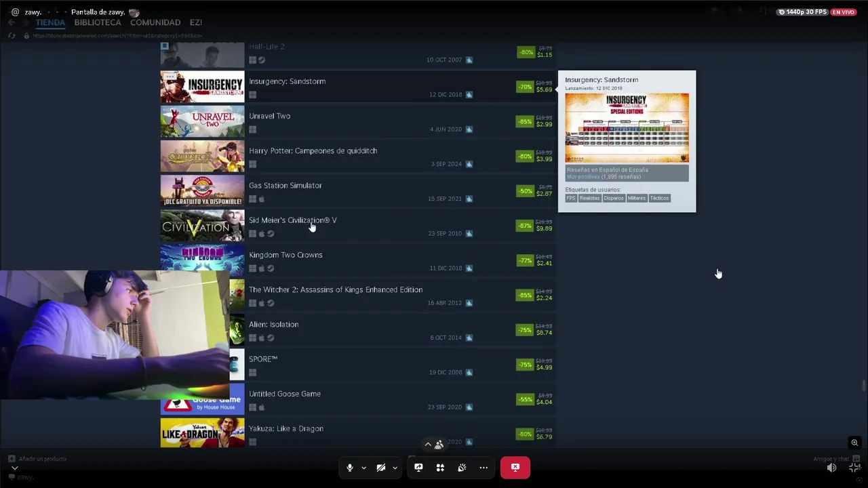Disconnect from the stream with red button
This screenshot has width=868, height=488.
coord(515,468)
